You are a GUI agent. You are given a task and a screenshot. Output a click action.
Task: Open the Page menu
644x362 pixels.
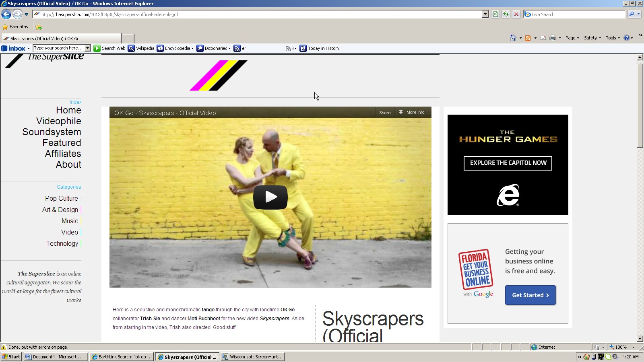[x=572, y=38]
